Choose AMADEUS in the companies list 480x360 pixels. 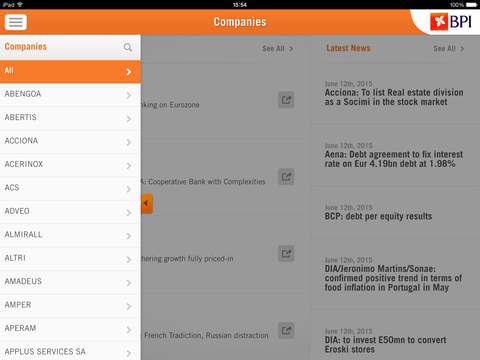[70, 282]
